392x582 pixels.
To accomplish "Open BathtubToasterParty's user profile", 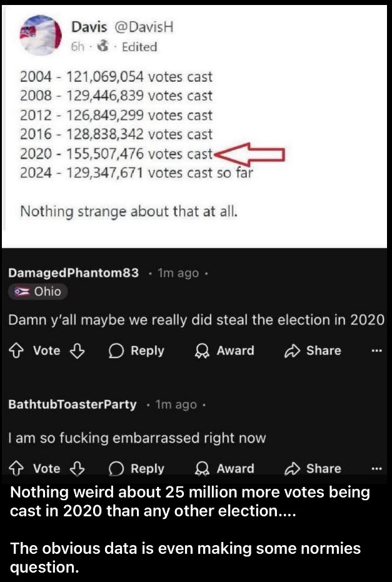I will point(73,404).
